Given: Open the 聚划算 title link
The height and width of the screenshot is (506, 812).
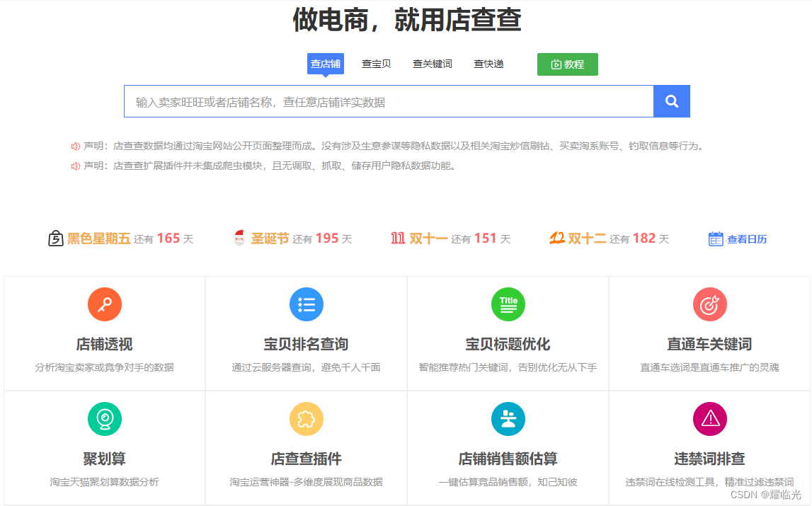Looking at the screenshot, I should tap(105, 459).
